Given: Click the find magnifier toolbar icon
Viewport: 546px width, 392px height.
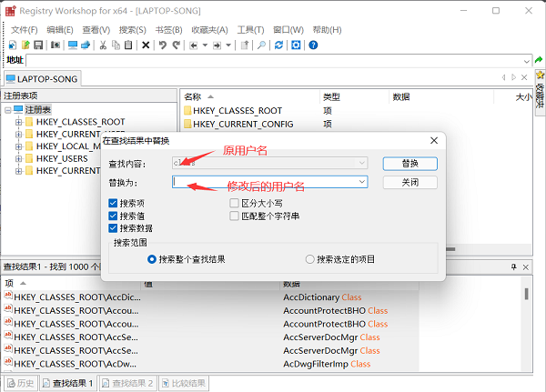Looking at the screenshot, I should point(261,45).
